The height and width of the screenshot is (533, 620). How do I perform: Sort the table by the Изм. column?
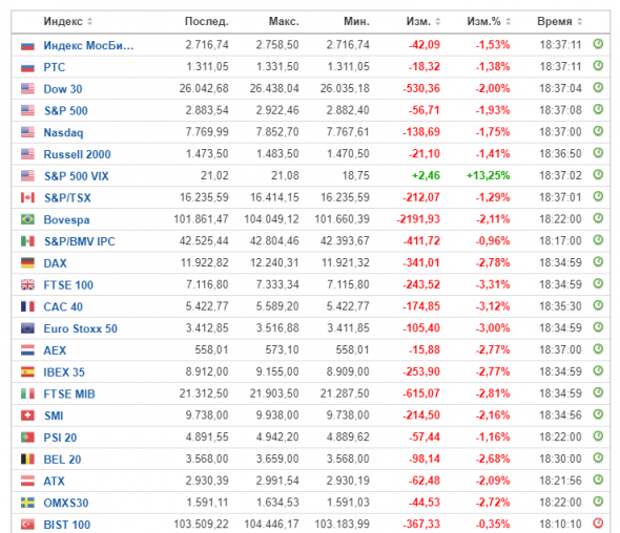coord(423,21)
